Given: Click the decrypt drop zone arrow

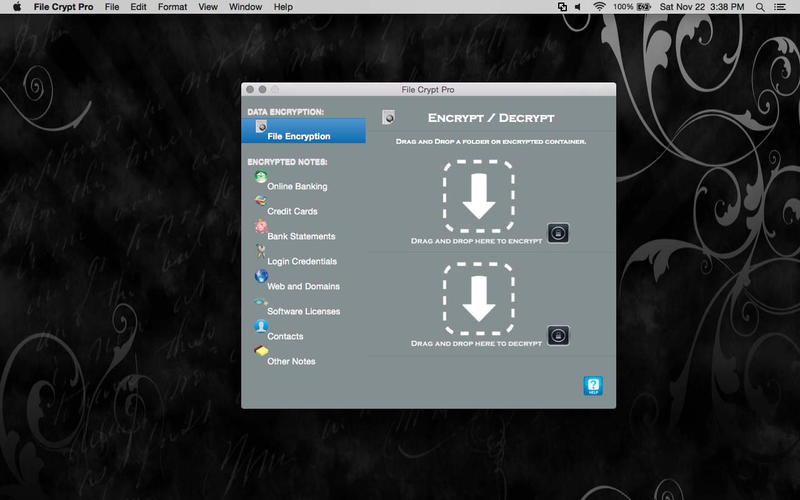Looking at the screenshot, I should coord(479,299).
